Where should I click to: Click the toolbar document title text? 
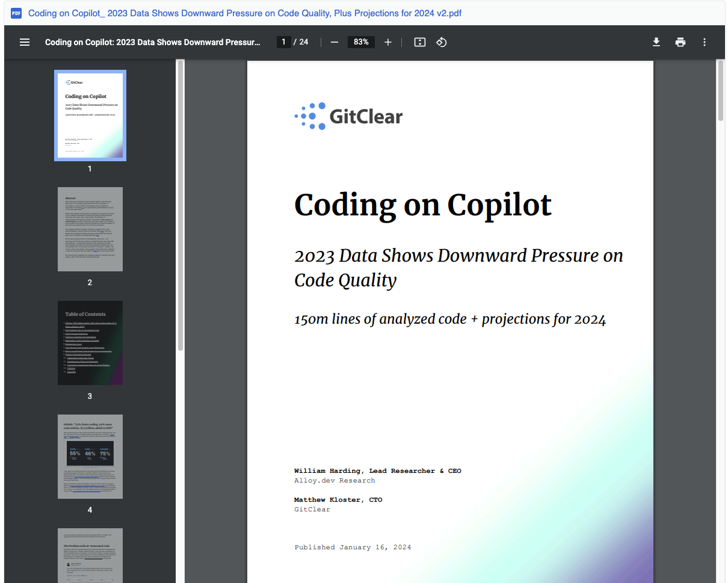click(x=153, y=42)
